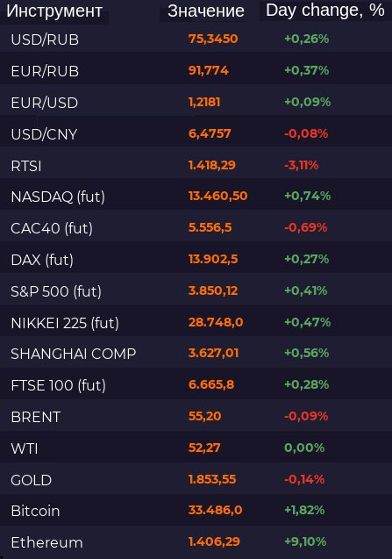Click the RTSI index name
Viewport: 392px width, 559px height.
coord(26,166)
